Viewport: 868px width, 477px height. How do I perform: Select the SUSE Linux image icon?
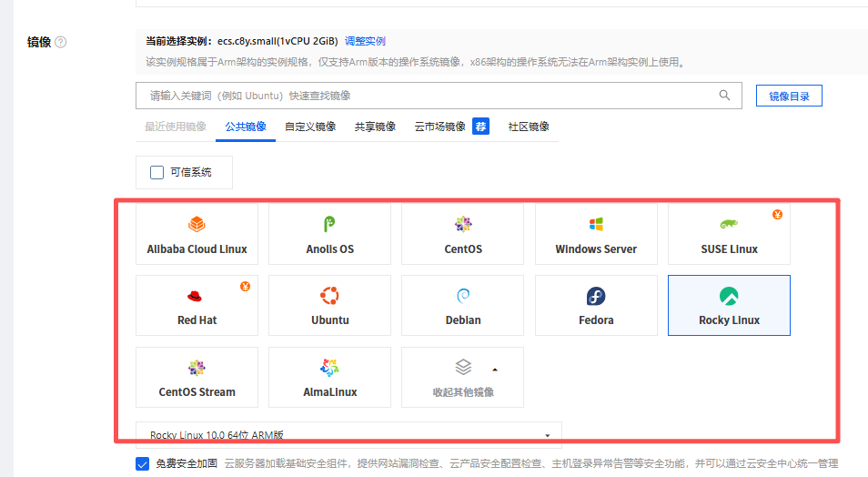pos(729,224)
